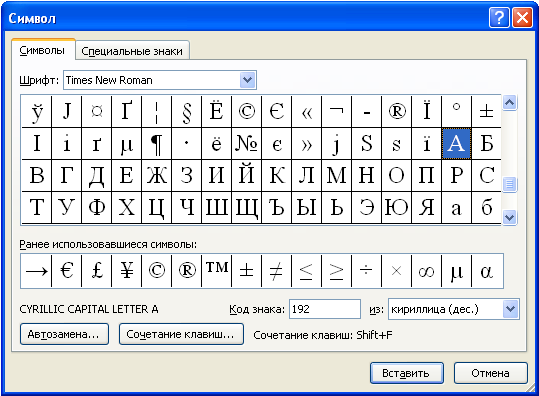Click the symbol grid scroll-down arrow
The width and height of the screenshot is (539, 396).
click(x=509, y=217)
